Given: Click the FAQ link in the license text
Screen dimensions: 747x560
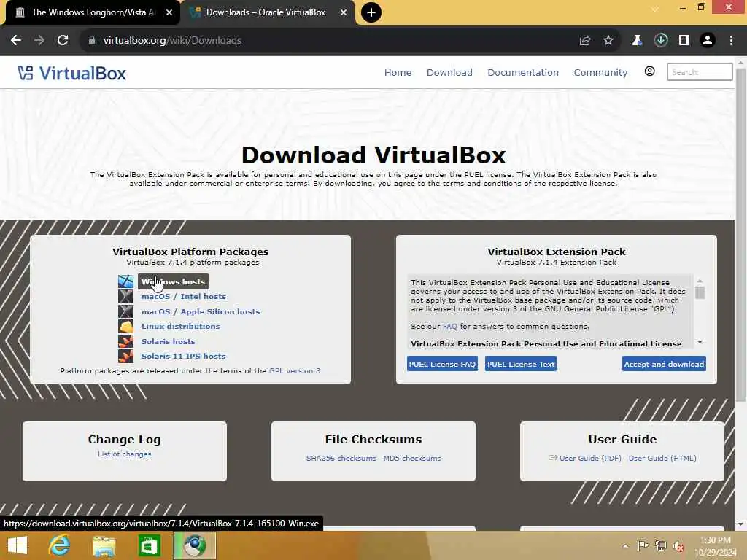Looking at the screenshot, I should (449, 326).
